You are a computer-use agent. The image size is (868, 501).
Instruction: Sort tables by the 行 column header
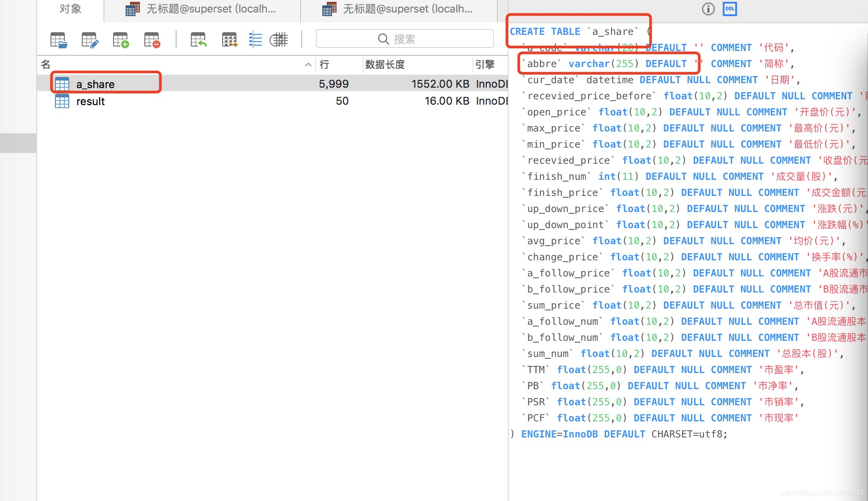point(324,64)
